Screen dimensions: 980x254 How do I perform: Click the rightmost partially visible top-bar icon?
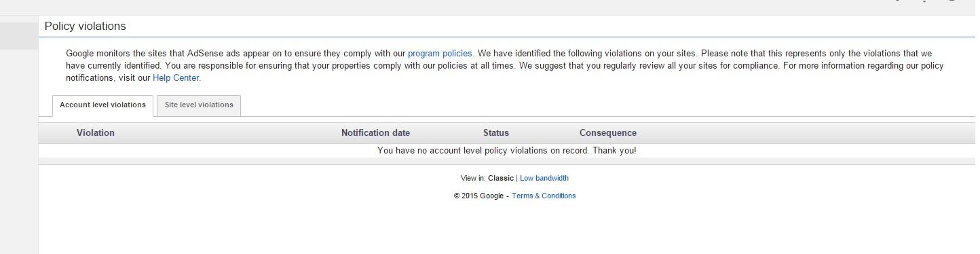pyautogui.click(x=952, y=1)
